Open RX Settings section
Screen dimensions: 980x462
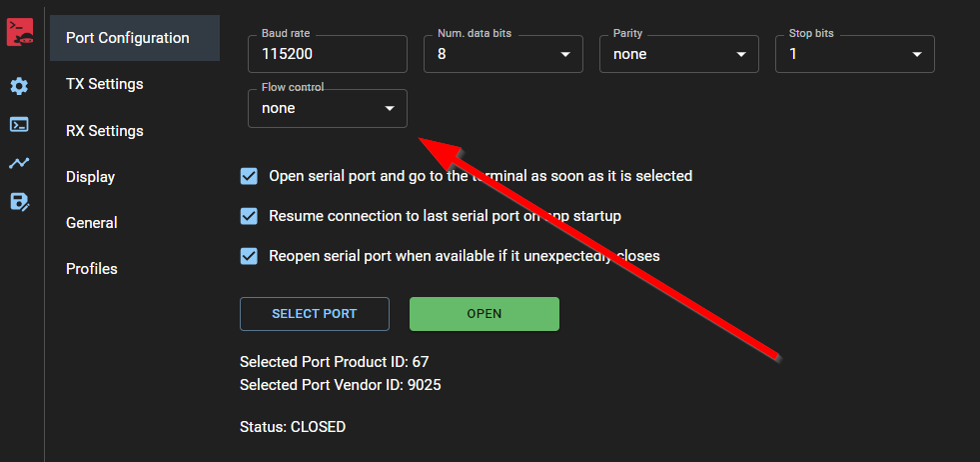coord(105,131)
